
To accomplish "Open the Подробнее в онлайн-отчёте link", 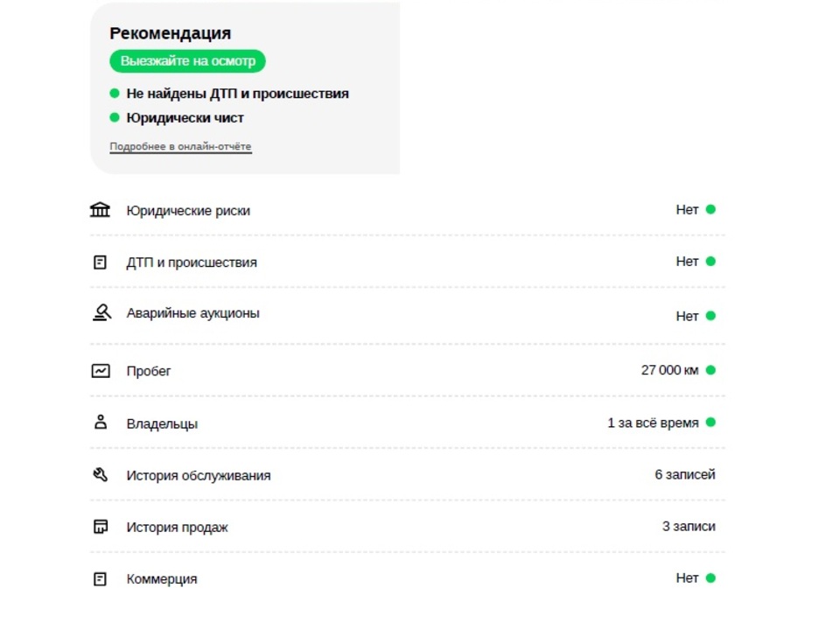I will coord(180,146).
